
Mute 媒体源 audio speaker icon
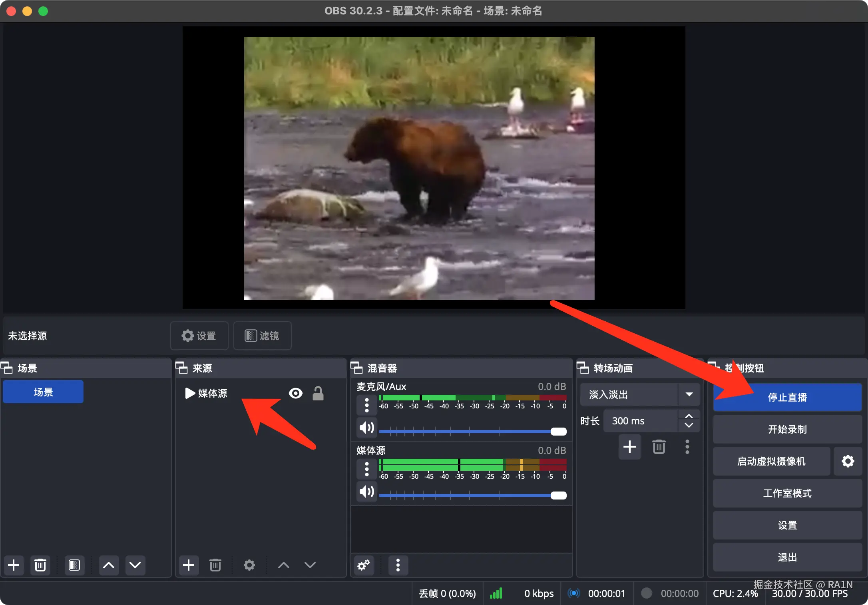[x=367, y=491]
